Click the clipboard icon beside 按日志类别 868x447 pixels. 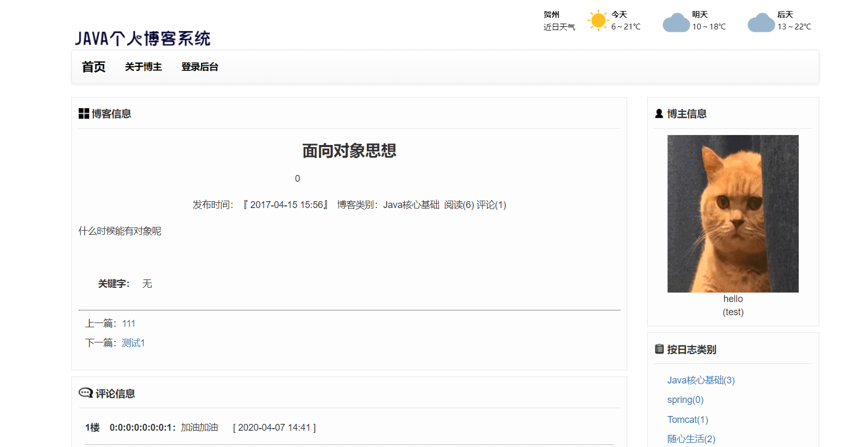click(x=660, y=349)
